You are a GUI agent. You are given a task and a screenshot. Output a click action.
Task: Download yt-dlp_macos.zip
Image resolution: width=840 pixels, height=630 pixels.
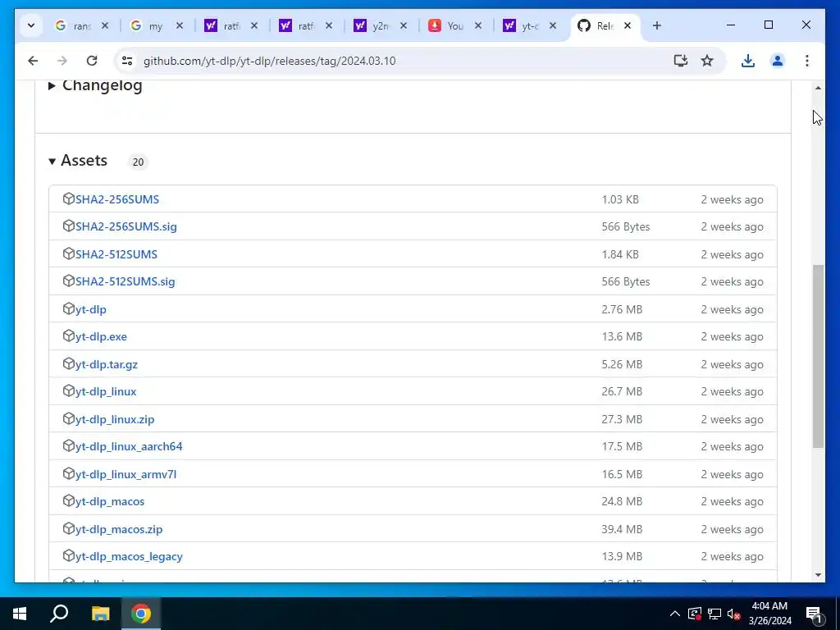119,530
